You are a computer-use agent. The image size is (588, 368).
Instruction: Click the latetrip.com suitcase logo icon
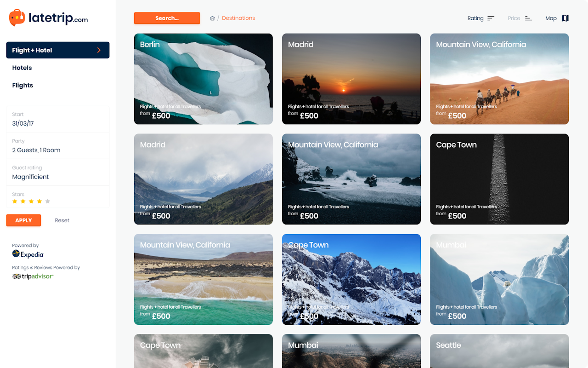[17, 18]
